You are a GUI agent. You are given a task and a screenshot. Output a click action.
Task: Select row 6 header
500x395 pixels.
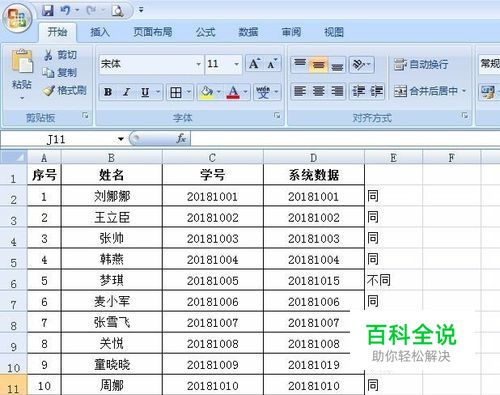[x=13, y=280]
